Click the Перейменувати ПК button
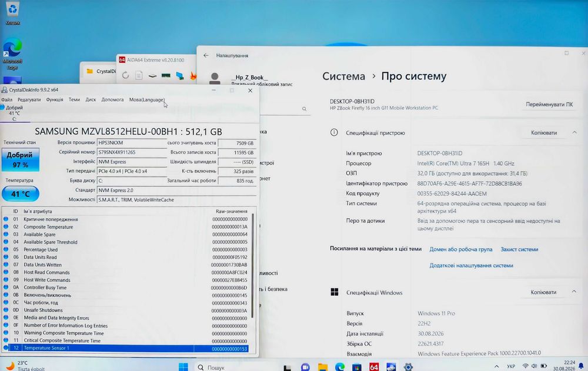This screenshot has width=588, height=371. coord(549,105)
